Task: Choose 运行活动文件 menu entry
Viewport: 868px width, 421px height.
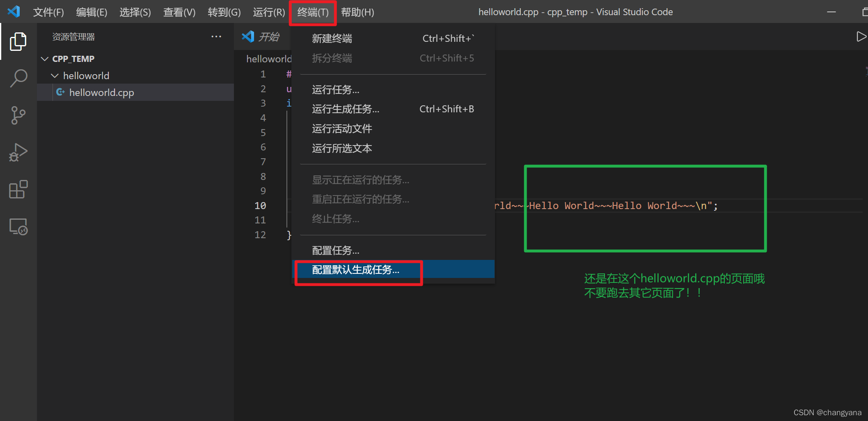Action: click(393, 129)
